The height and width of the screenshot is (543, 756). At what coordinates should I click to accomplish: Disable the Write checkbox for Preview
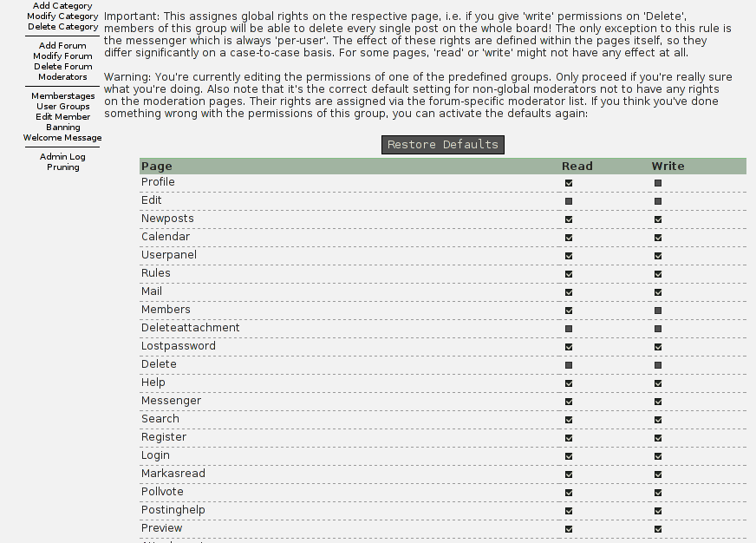click(659, 529)
